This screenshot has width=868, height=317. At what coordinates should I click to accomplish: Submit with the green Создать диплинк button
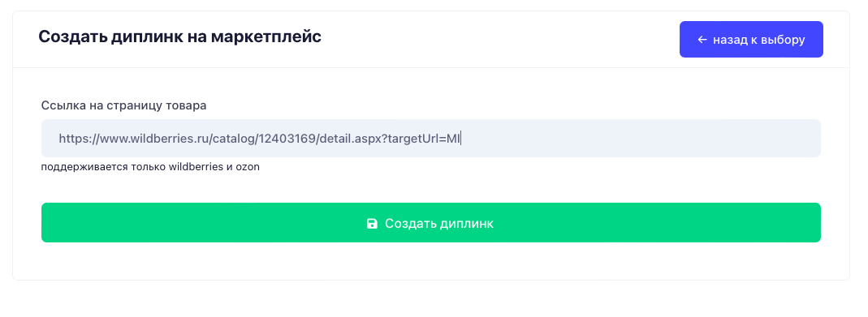coord(430,223)
